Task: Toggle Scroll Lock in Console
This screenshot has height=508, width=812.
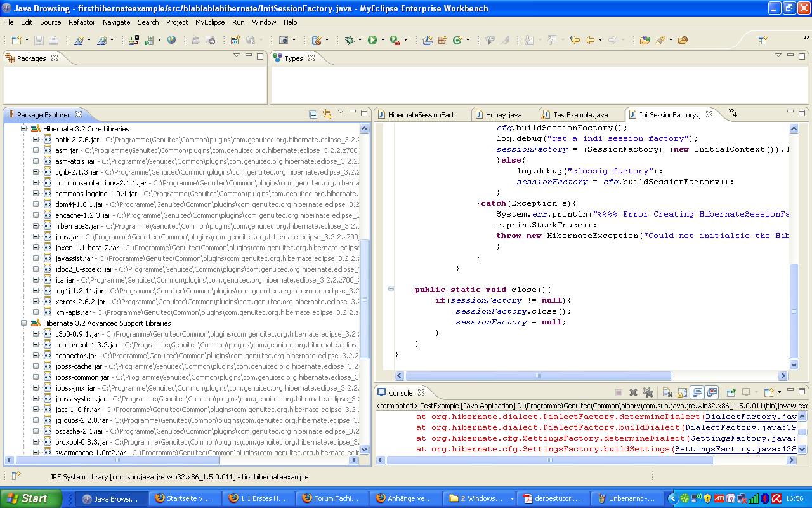Action: [683, 393]
